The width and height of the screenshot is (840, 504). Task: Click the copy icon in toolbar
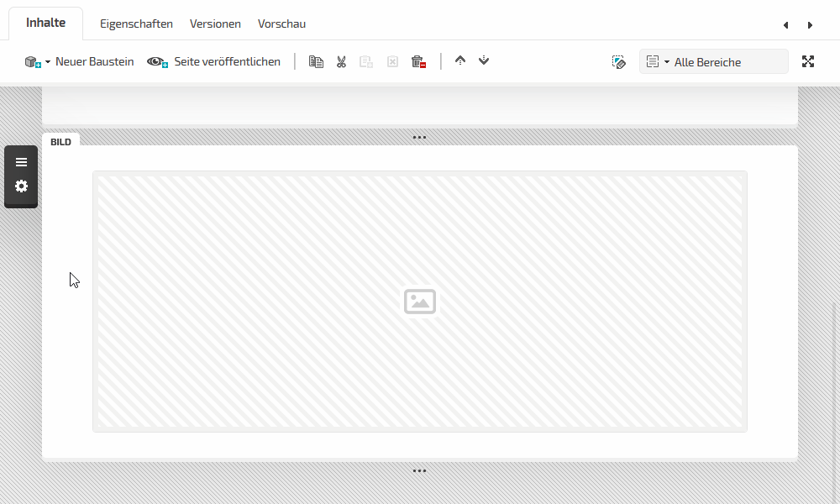(x=316, y=61)
